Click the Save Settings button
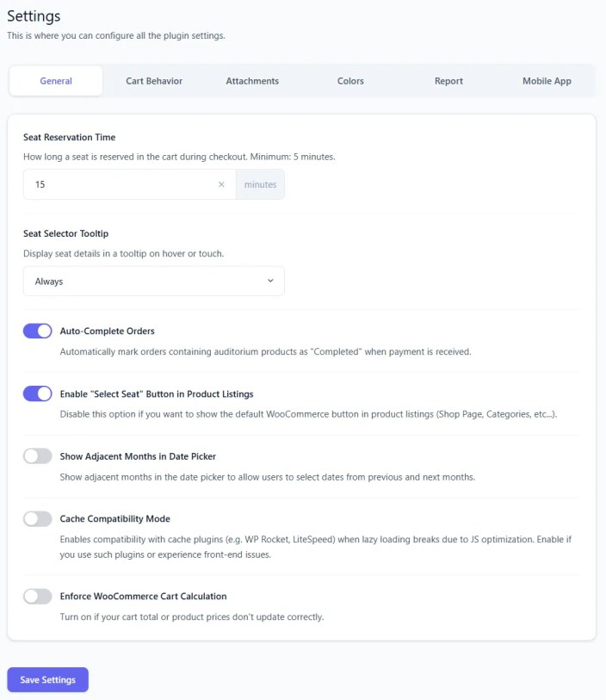The height and width of the screenshot is (700, 606). tap(47, 679)
